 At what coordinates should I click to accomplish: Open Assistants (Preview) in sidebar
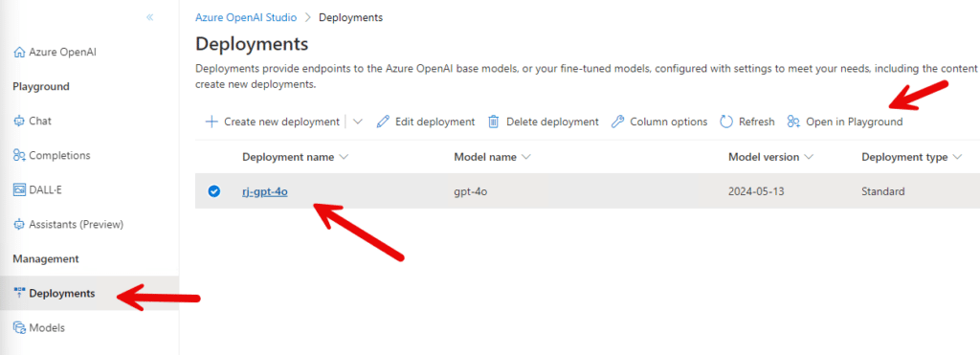coord(68,224)
